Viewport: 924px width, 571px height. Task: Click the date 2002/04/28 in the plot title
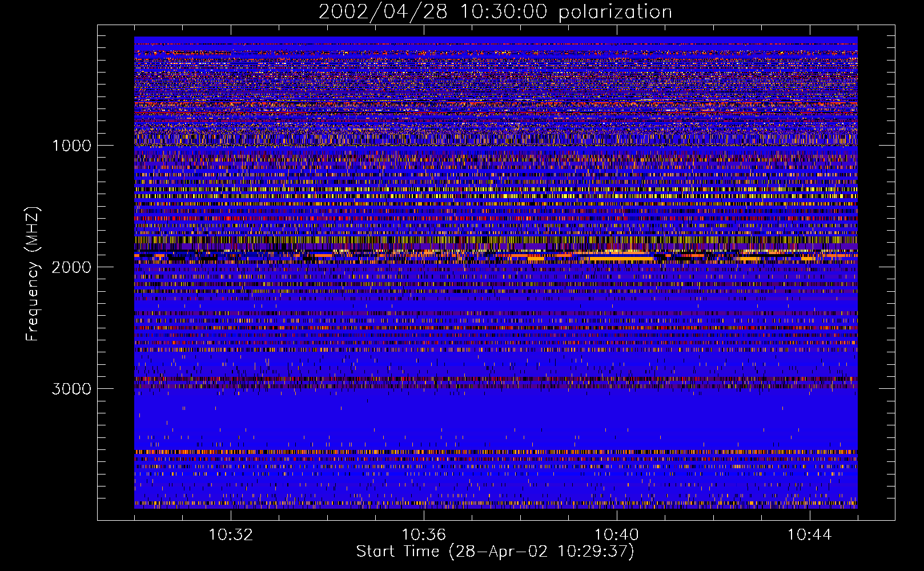(383, 12)
